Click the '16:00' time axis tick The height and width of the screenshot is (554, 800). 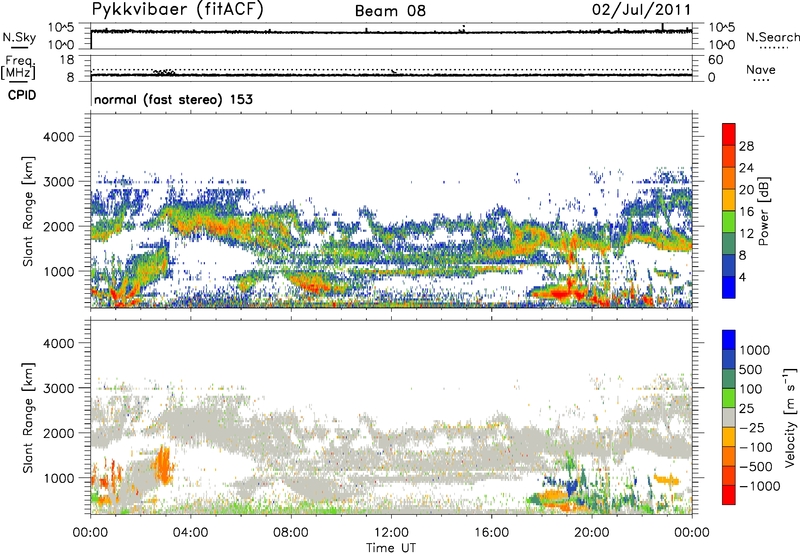pyautogui.click(x=491, y=533)
